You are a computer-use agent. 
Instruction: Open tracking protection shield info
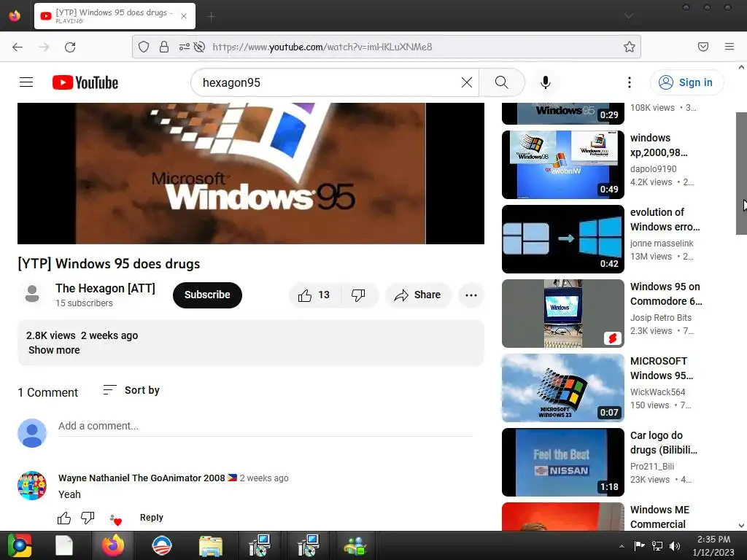click(144, 47)
